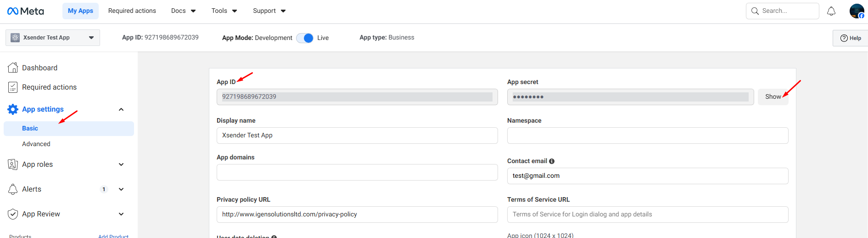Click the Required actions checklist icon

coord(13,87)
